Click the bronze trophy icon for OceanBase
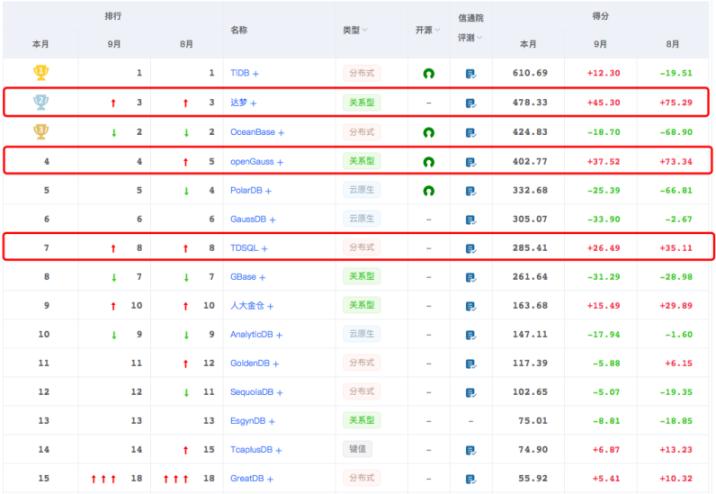716x494 pixels. pos(41,131)
